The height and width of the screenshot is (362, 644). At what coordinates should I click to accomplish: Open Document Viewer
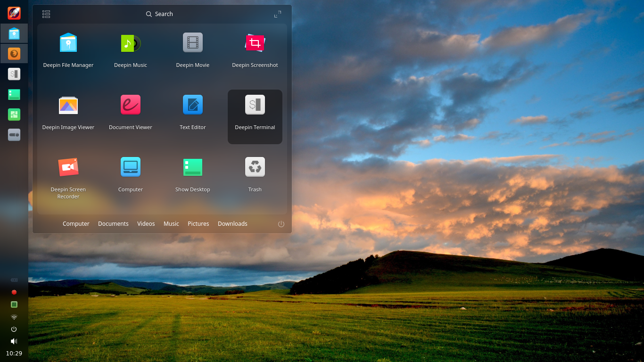coord(130,105)
